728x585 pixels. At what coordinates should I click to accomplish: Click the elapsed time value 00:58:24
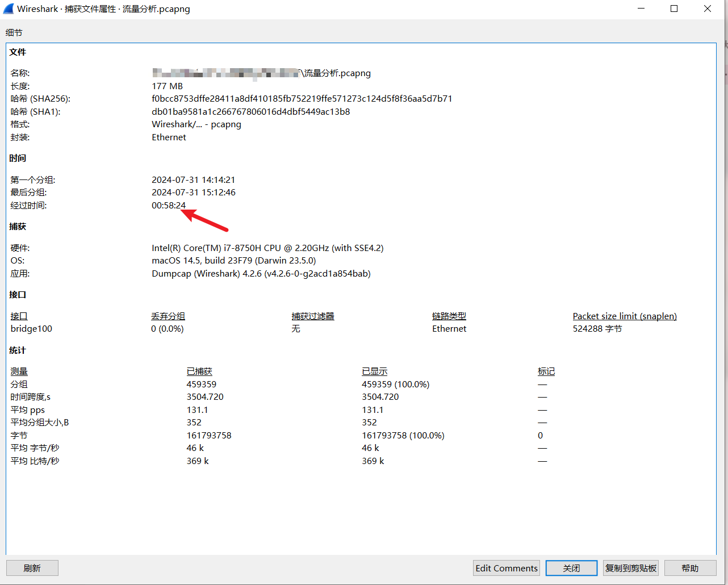[169, 206]
